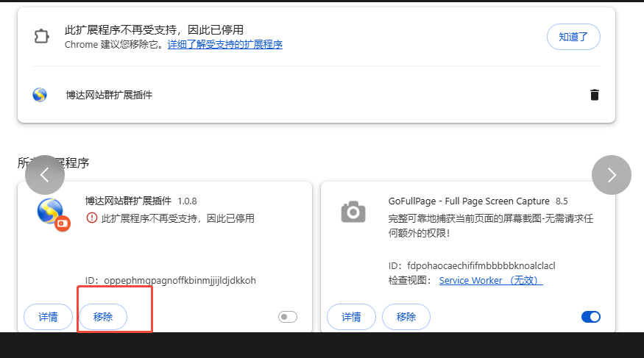The image size is (644, 358).
Task: Click the version 1.0.8 label
Action: tap(187, 201)
